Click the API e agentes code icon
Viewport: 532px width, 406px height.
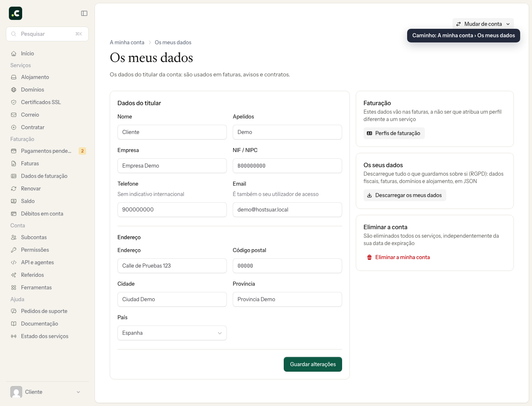pos(14,262)
